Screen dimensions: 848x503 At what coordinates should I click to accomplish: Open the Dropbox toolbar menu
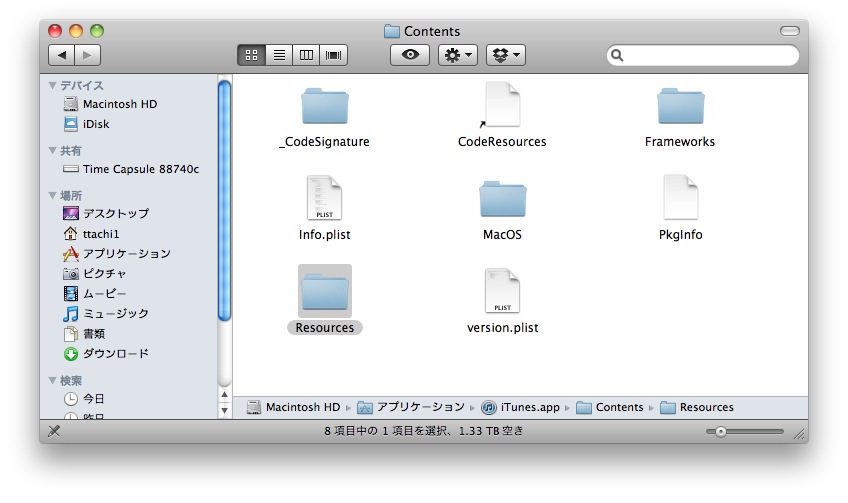pos(505,56)
